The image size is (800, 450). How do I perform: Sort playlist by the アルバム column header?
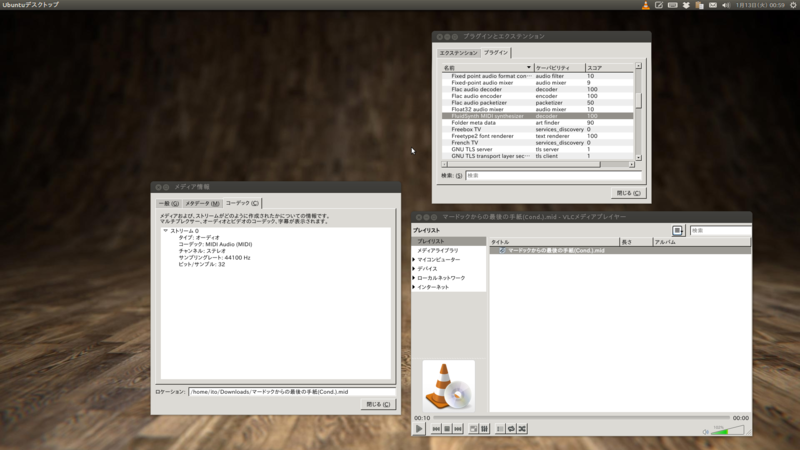[702, 242]
